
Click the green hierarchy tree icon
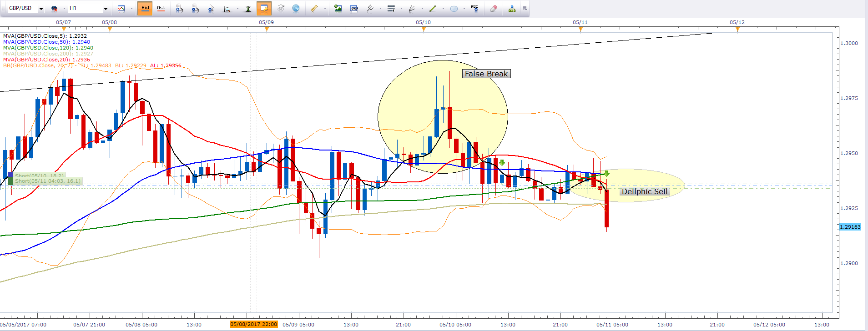(x=512, y=9)
